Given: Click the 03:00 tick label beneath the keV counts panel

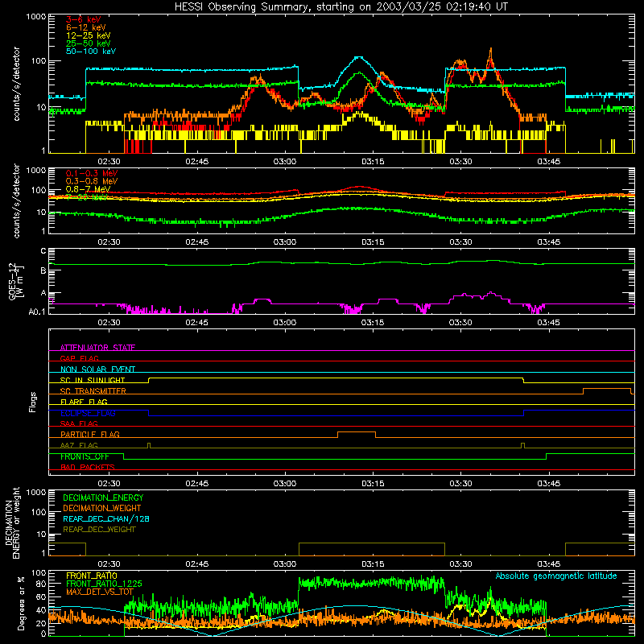Looking at the screenshot, I should 285,162.
